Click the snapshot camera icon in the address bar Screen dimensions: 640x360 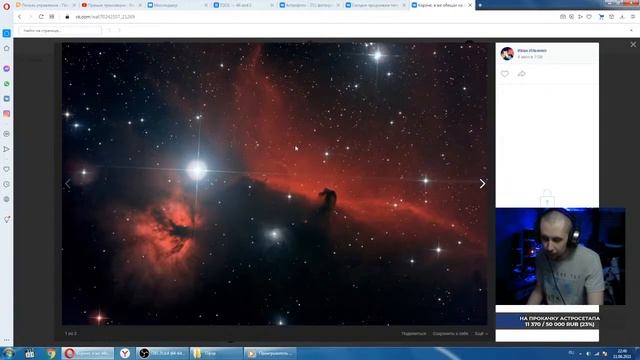point(563,17)
